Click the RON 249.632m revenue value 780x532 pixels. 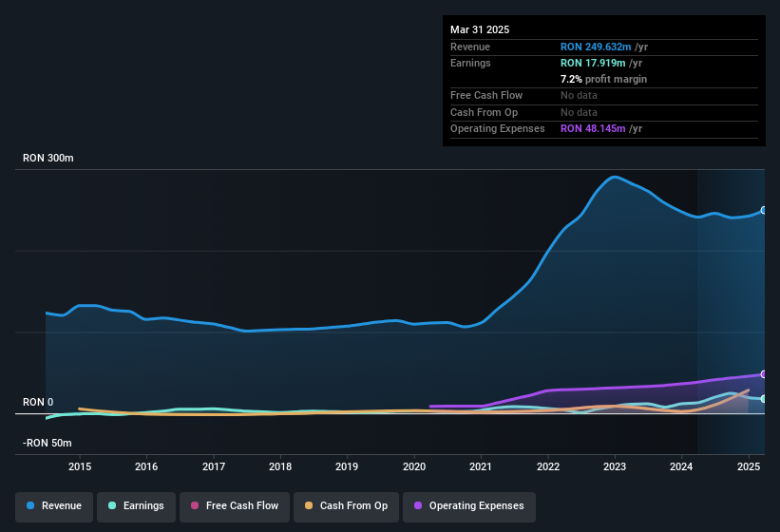(596, 47)
